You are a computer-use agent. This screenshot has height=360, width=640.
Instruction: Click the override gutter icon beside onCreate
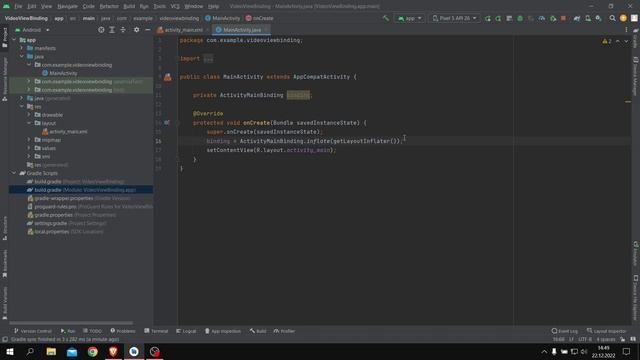tap(167, 122)
